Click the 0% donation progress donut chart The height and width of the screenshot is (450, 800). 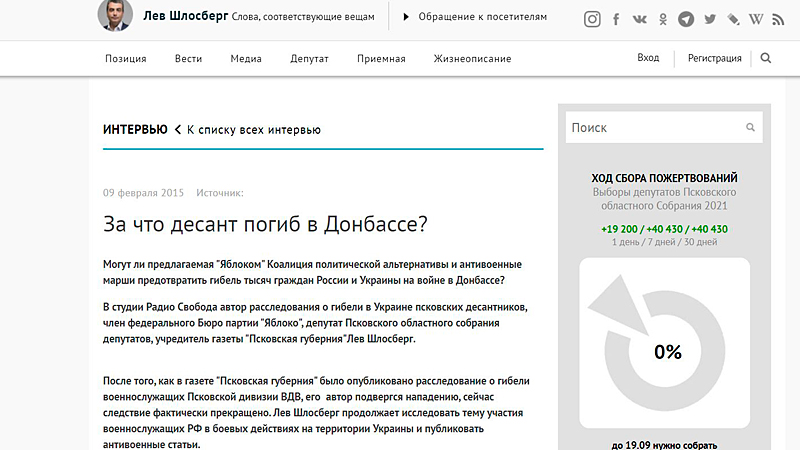[x=664, y=343]
